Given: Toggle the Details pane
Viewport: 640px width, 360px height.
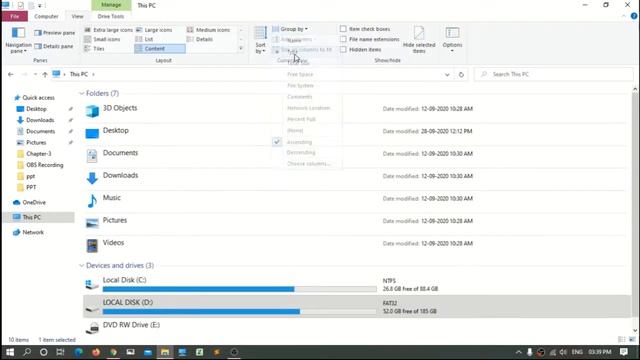Looking at the screenshot, I should (x=54, y=46).
